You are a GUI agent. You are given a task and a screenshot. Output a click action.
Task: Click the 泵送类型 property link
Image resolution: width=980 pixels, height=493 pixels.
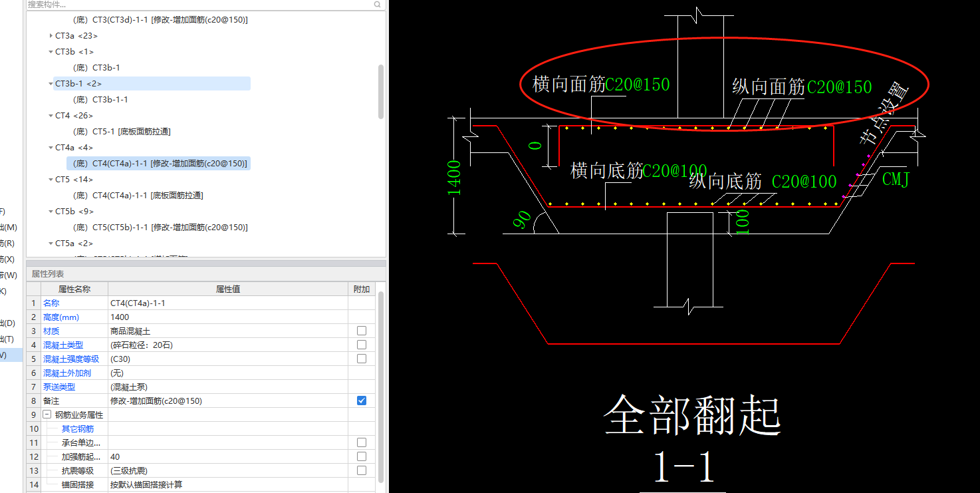tap(59, 387)
